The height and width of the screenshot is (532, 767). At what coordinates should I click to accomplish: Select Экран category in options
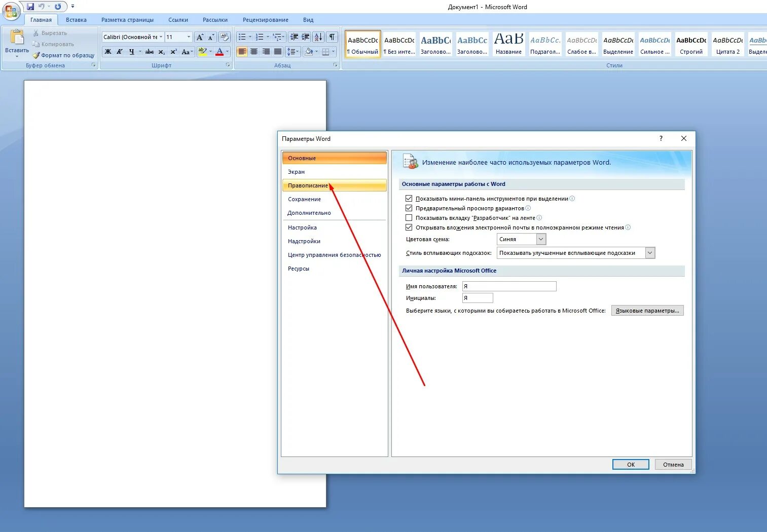(334, 172)
